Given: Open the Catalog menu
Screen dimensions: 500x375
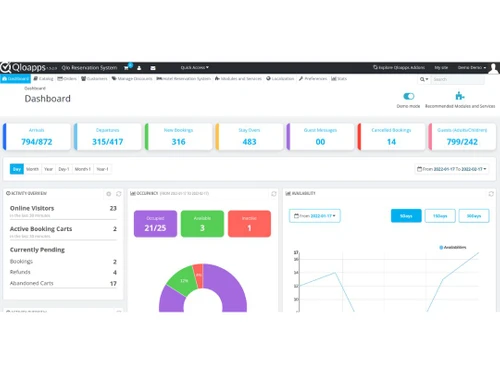Looking at the screenshot, I should (x=43, y=79).
